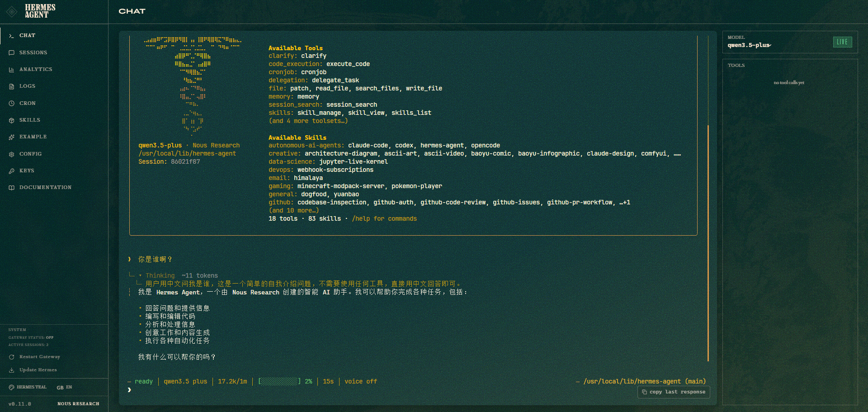The image size is (868, 412).
Task: Open the Hermes Teal theme picker
Action: click(x=28, y=388)
